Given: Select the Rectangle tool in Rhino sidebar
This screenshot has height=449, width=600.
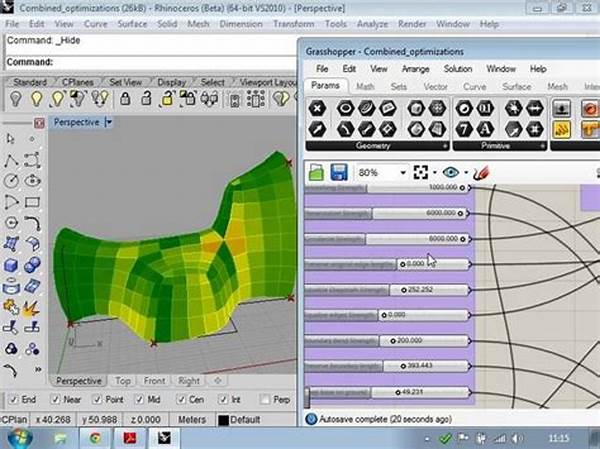Looking at the screenshot, I should click(x=32, y=202).
